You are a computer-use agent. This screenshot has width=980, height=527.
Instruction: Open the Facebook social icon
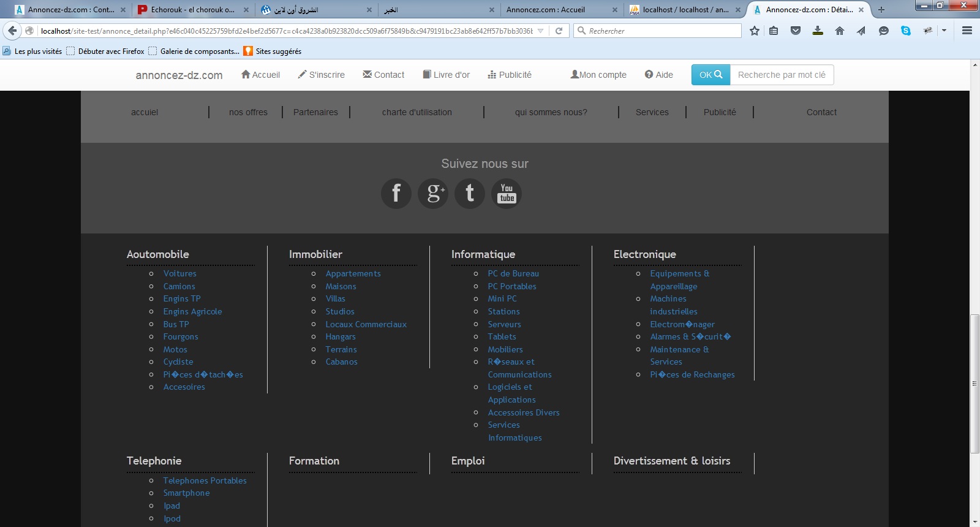click(x=396, y=194)
